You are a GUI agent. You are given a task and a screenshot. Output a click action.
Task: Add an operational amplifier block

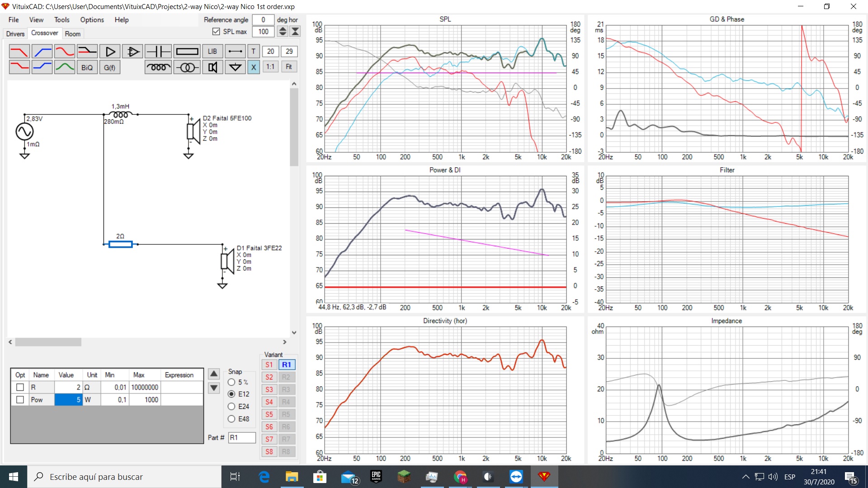[132, 52]
